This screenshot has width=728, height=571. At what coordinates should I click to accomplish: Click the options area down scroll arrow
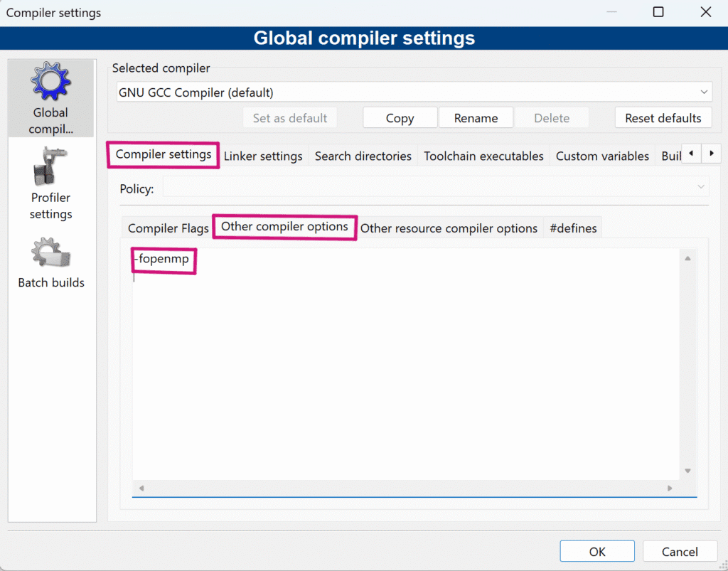(x=687, y=470)
